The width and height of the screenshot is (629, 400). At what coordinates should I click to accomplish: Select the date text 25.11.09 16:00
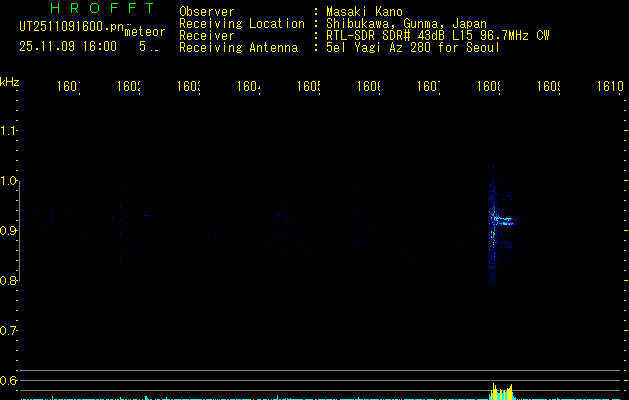(x=68, y=47)
